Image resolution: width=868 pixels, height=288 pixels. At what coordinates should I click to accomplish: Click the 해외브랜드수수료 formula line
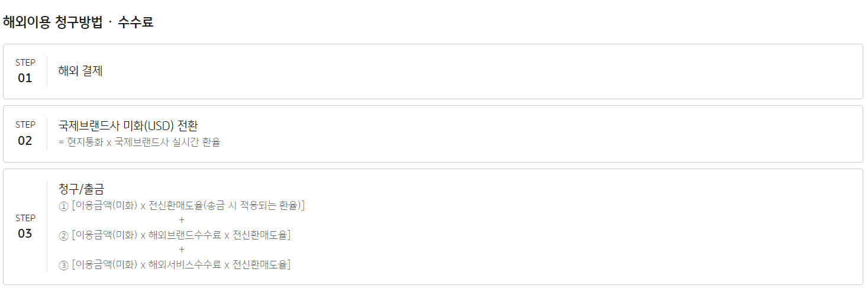(x=181, y=235)
